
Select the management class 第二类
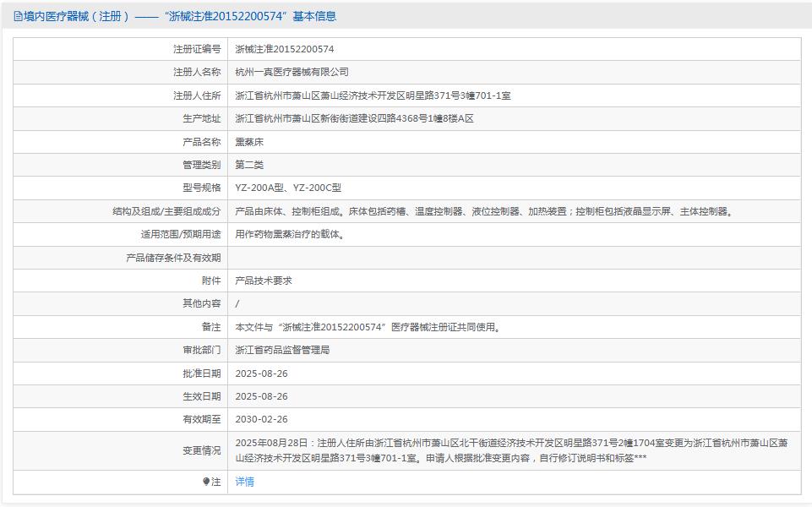(249, 165)
